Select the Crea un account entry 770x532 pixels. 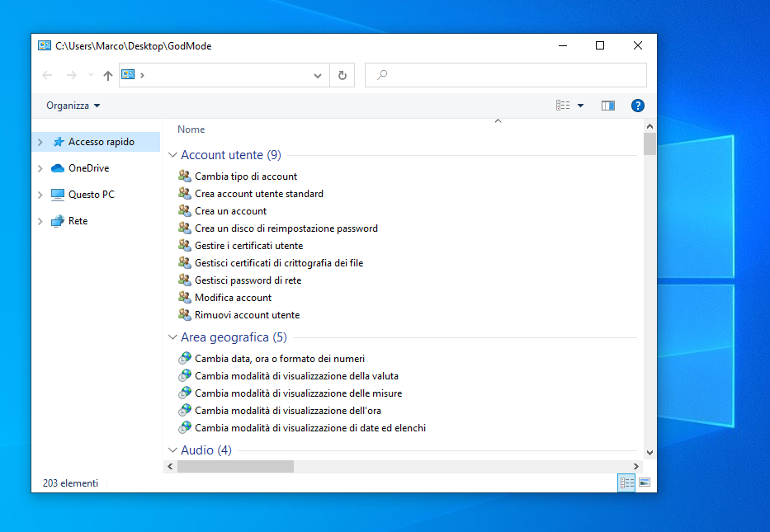click(x=231, y=211)
